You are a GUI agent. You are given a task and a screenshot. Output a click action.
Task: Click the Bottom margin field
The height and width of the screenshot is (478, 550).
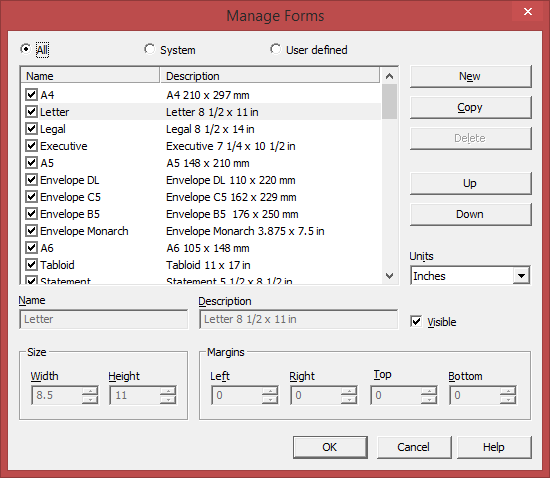click(475, 395)
